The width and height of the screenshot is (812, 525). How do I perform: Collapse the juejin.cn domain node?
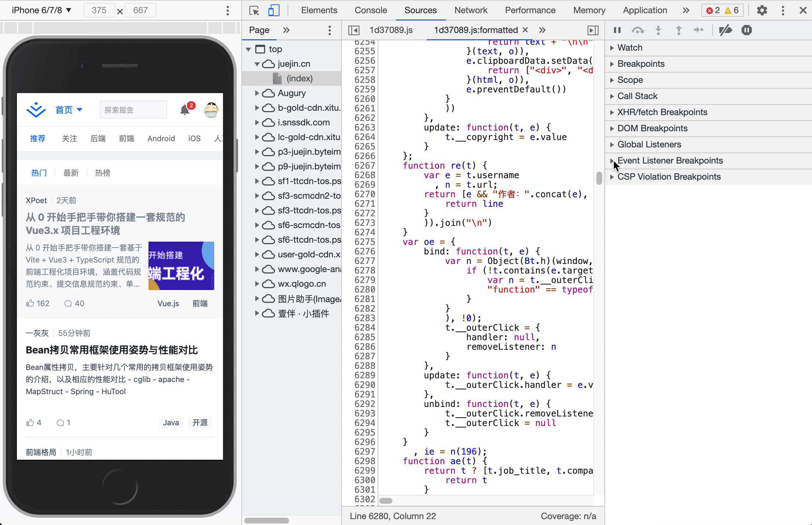click(x=257, y=64)
